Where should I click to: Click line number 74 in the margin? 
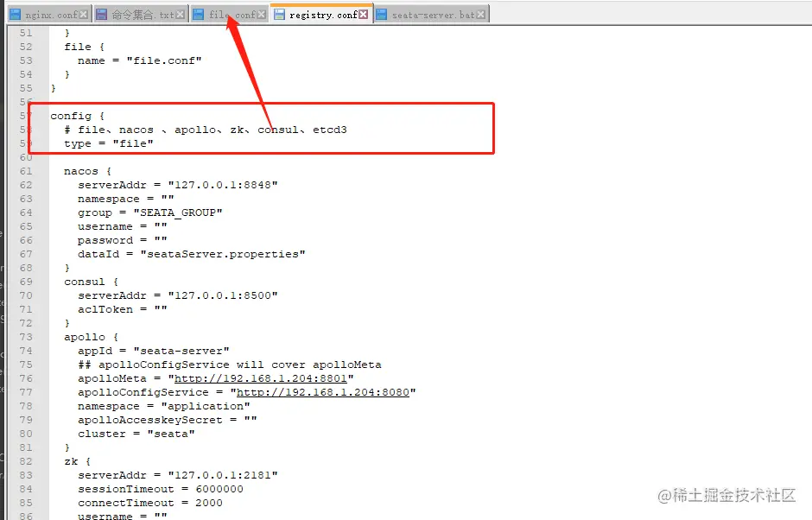(x=26, y=351)
